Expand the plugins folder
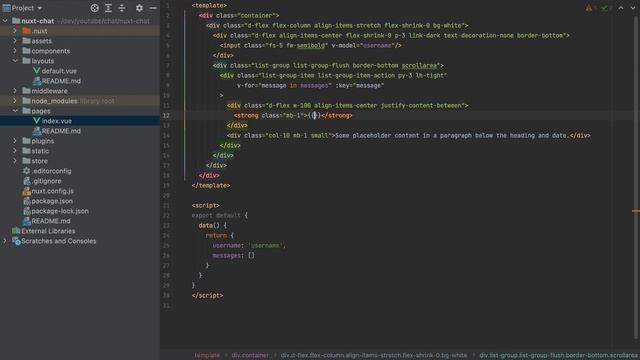The image size is (640, 360). [15, 141]
